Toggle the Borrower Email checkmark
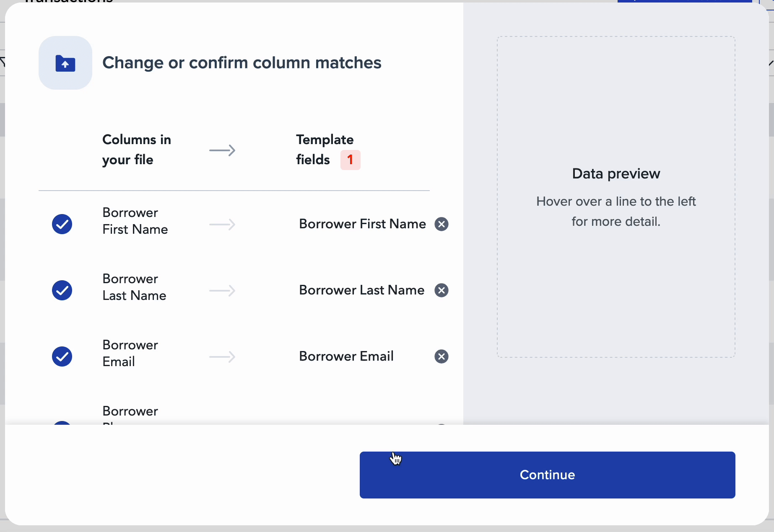This screenshot has height=532, width=774. pos(62,356)
